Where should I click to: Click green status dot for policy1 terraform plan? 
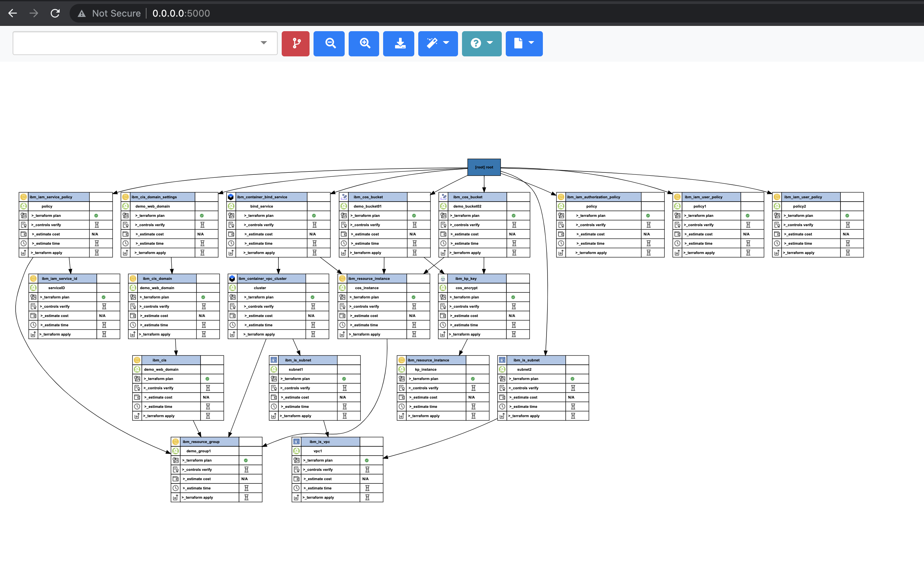tap(748, 216)
